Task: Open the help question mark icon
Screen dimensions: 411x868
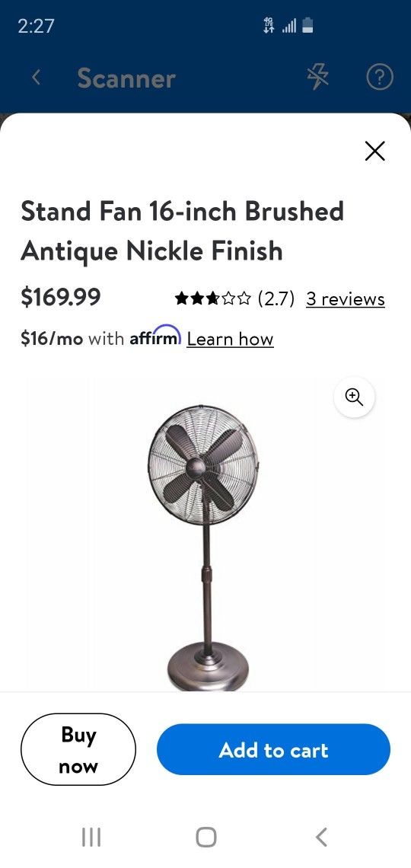Action: 380,78
